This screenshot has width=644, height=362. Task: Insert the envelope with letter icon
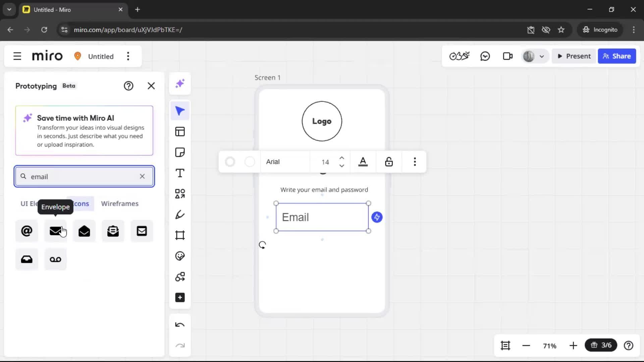click(x=113, y=231)
